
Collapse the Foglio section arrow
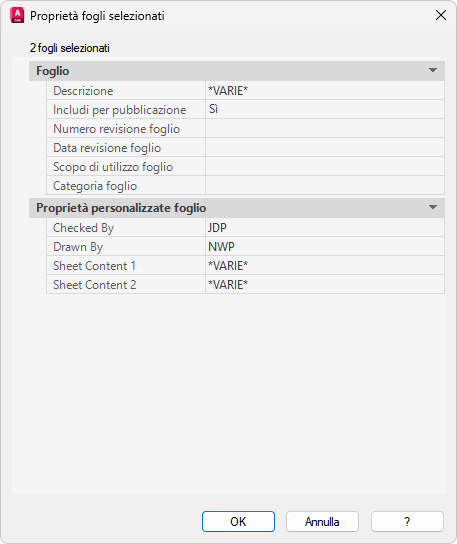click(x=432, y=70)
